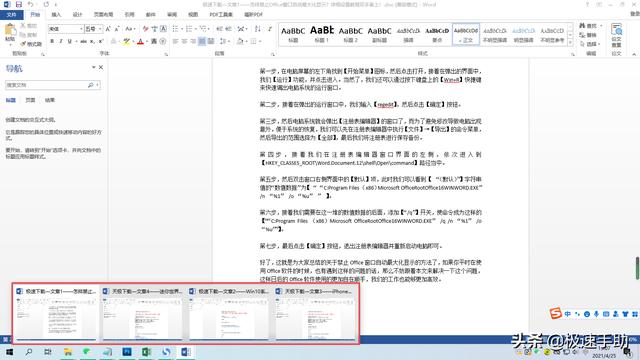Grow font size with the larger A
Screen dimensions: 640x360
click(108, 29)
